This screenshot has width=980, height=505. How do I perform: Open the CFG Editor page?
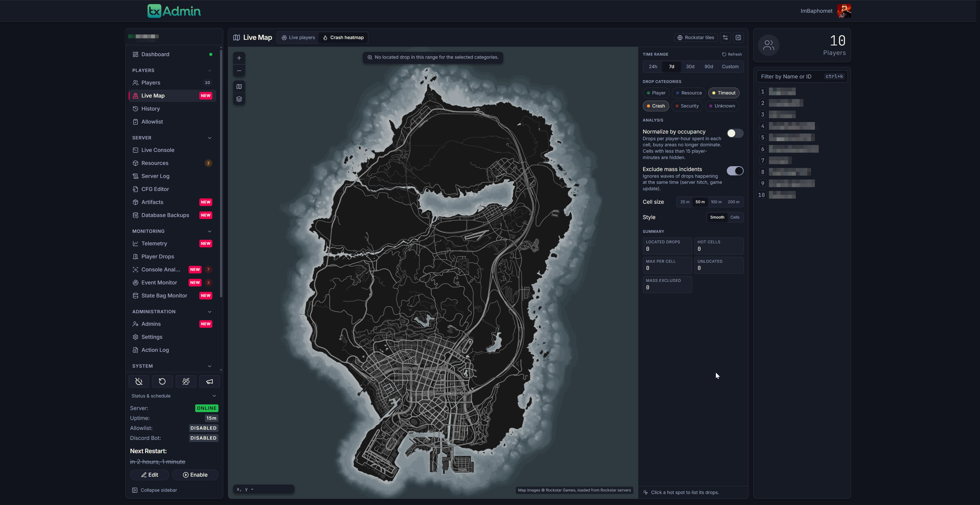pyautogui.click(x=172, y=189)
